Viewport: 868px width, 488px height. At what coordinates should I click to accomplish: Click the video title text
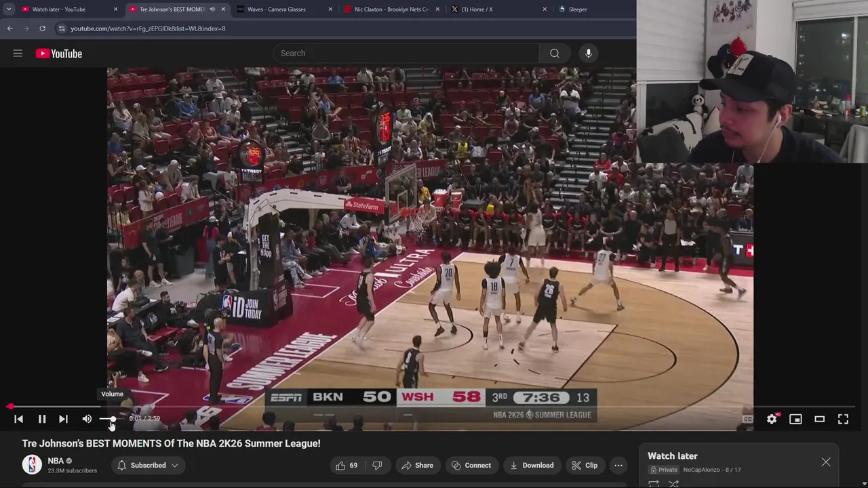click(171, 443)
